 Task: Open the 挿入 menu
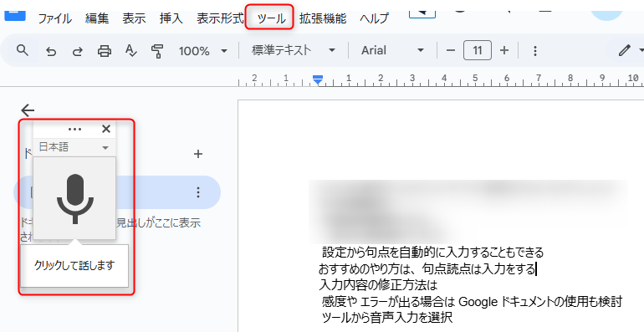[171, 18]
